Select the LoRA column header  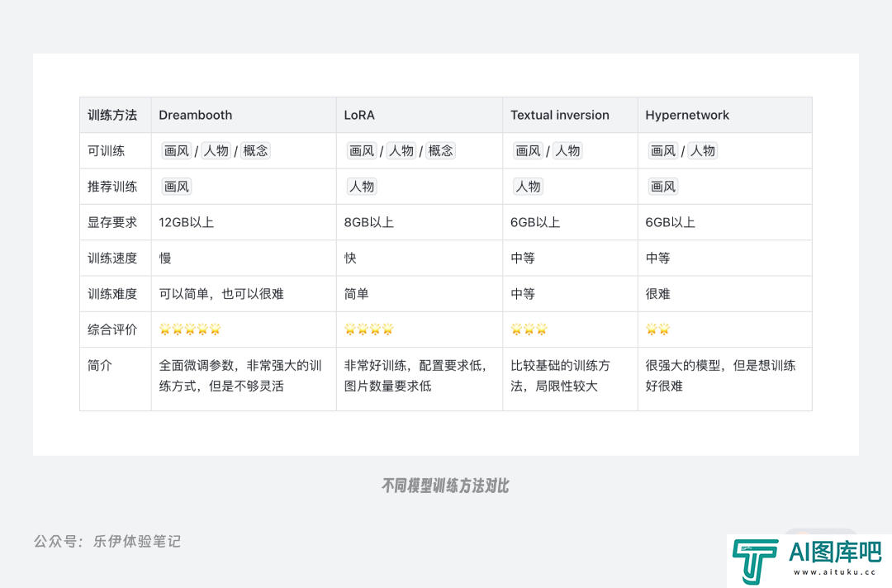click(x=420, y=115)
